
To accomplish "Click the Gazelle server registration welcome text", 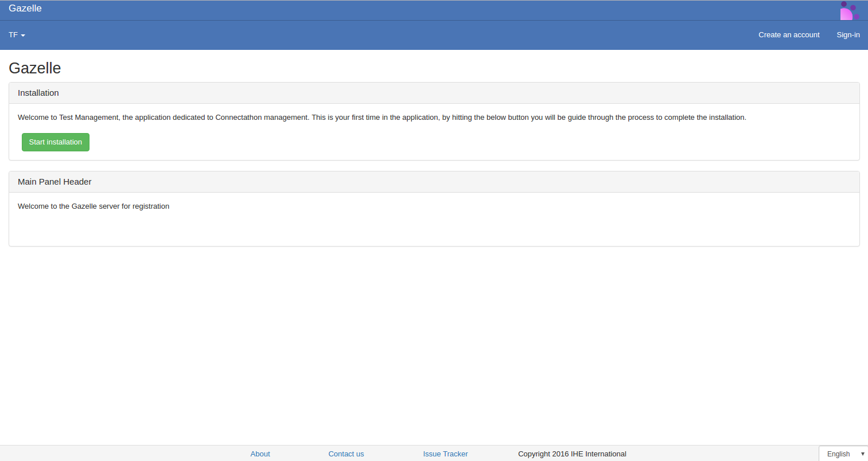I will 94,206.
